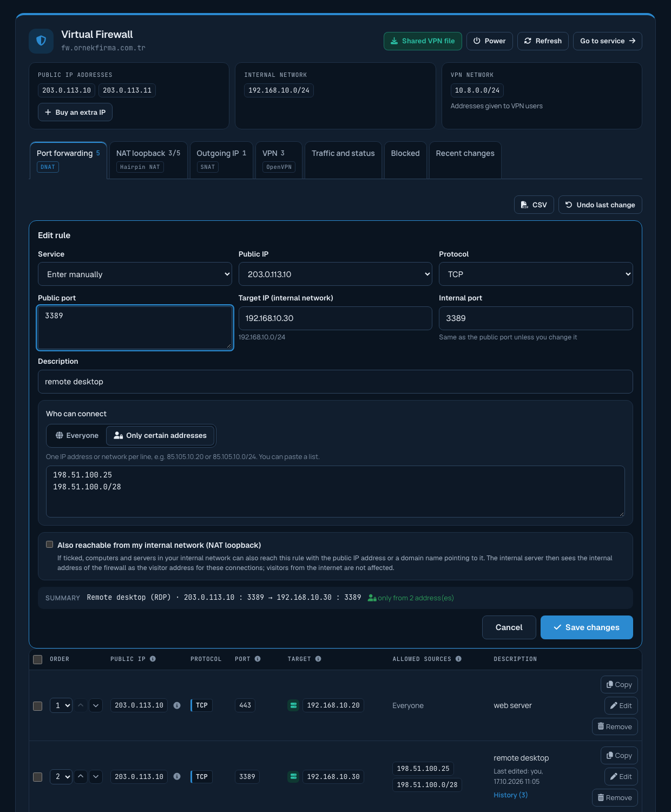This screenshot has height=812, width=671.
Task: Open order dropdown for remote desktop rule
Action: tap(61, 776)
